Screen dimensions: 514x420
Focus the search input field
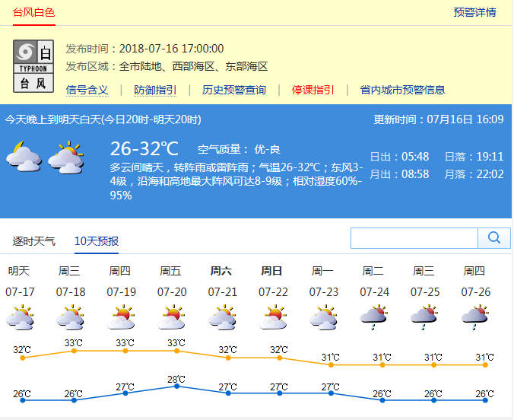coord(414,238)
